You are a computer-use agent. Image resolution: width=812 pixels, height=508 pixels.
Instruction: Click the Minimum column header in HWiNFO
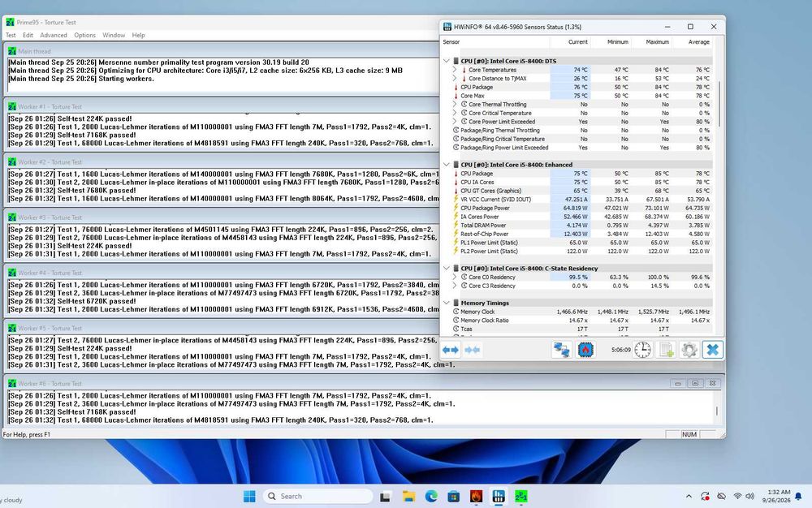click(611, 42)
